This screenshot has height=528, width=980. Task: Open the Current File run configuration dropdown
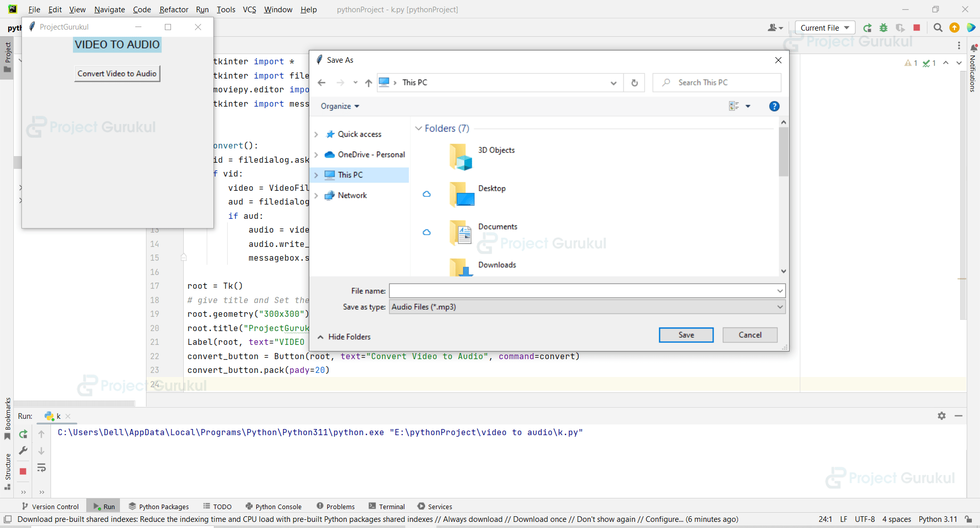pyautogui.click(x=824, y=28)
